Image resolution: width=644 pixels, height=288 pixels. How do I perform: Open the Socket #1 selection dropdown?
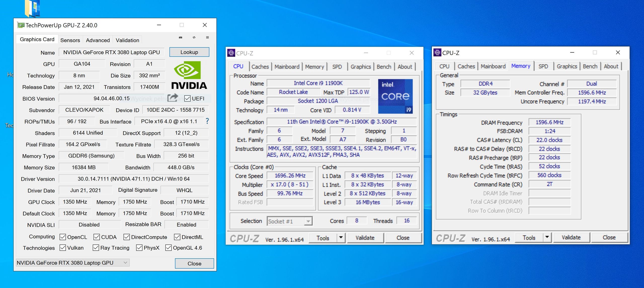290,221
